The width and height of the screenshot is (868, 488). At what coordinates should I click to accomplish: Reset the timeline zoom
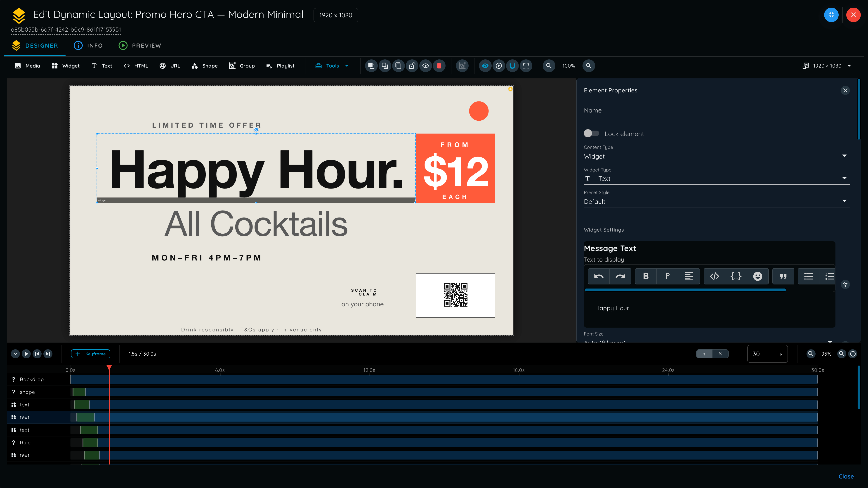coord(853,354)
